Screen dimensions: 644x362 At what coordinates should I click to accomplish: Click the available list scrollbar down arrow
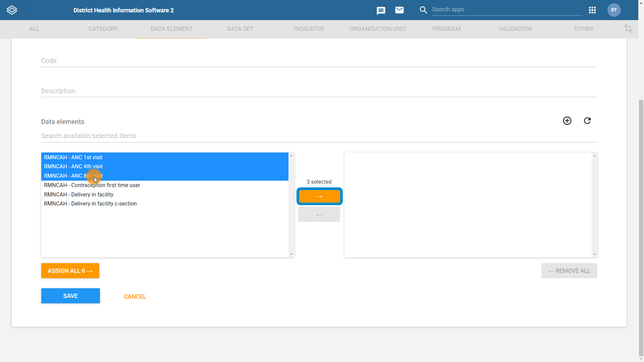291,254
